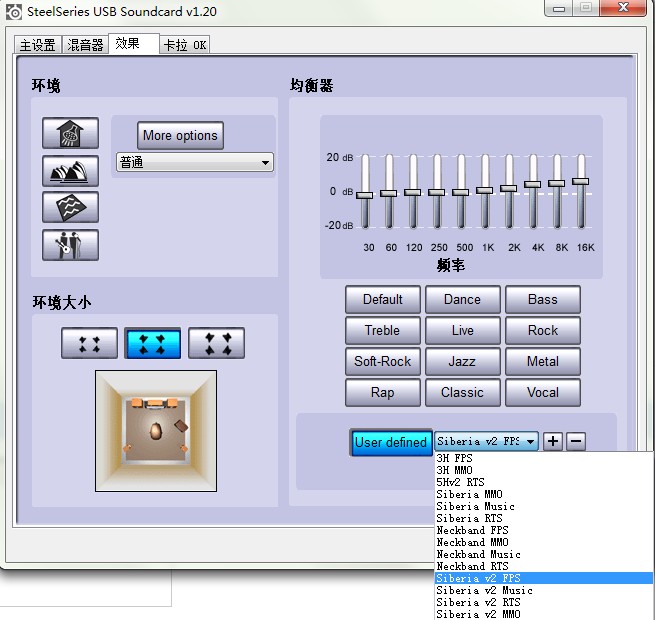Apply the Live equalizer preset
Screen dimensions: 655x620
point(462,330)
